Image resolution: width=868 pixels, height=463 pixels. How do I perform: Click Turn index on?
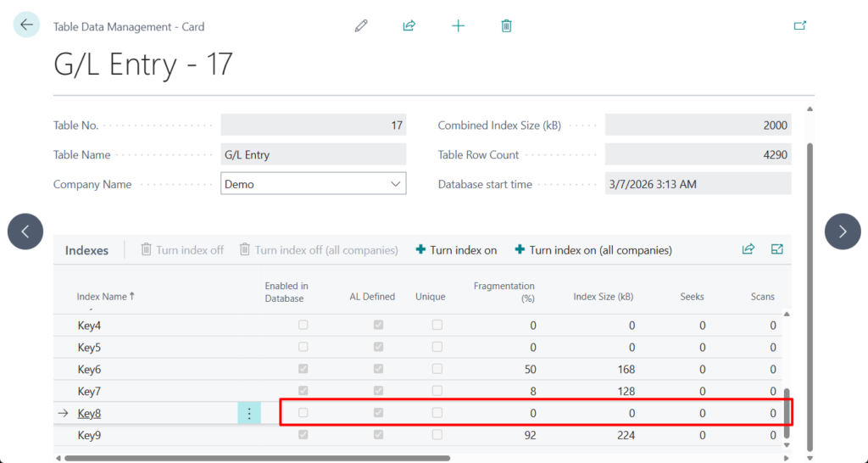pyautogui.click(x=456, y=250)
